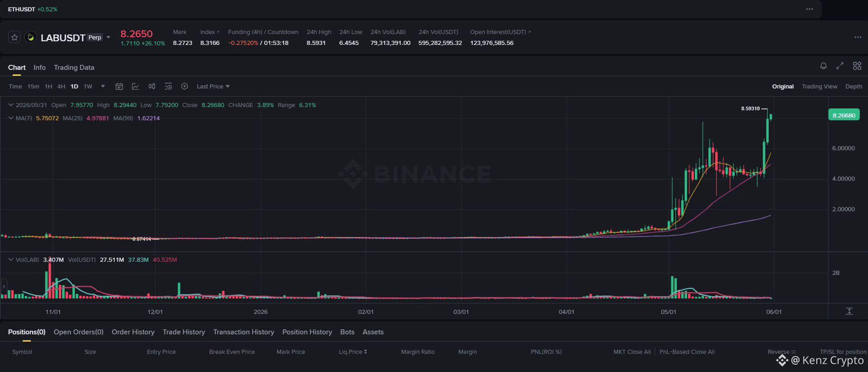Open the date range calendar tool

pos(119,86)
